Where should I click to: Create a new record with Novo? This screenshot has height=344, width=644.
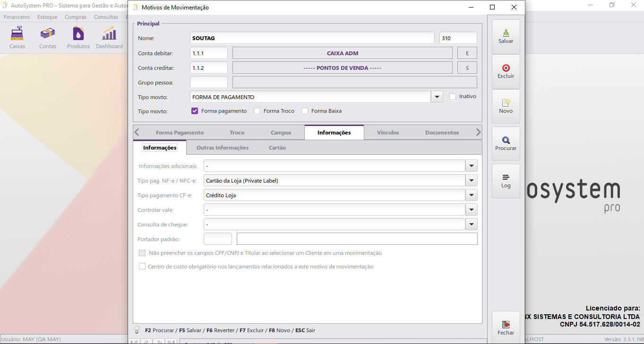point(506,107)
